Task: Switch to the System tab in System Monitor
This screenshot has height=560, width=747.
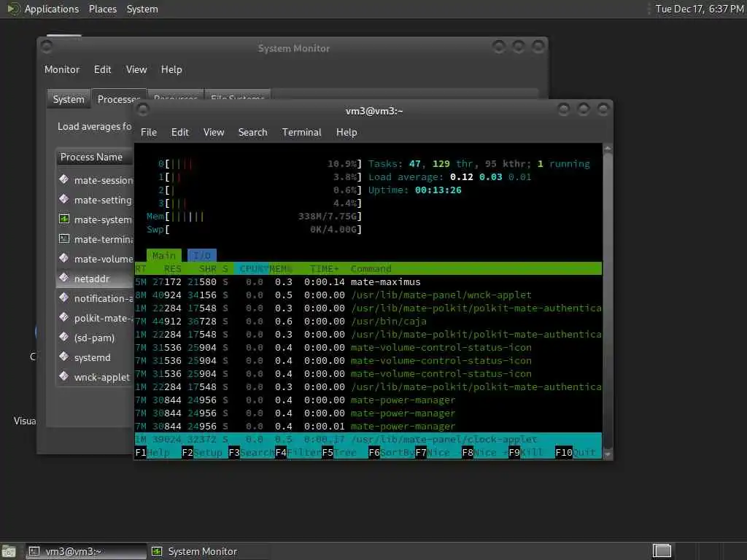Action: [x=69, y=99]
